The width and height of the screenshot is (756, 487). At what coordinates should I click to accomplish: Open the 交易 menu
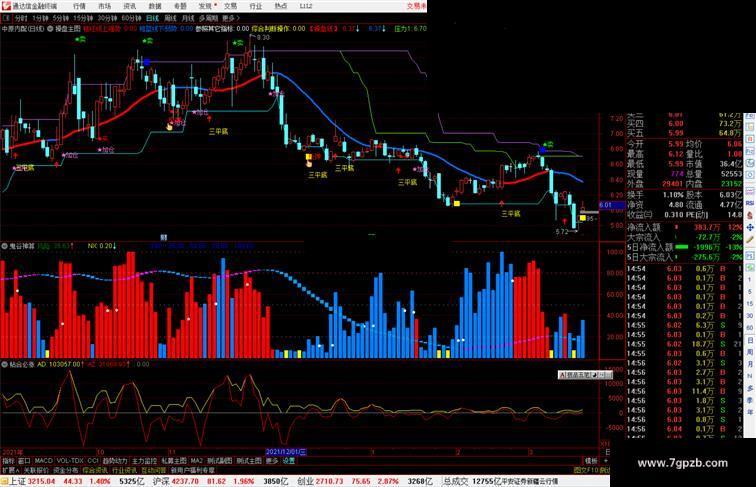230,6
